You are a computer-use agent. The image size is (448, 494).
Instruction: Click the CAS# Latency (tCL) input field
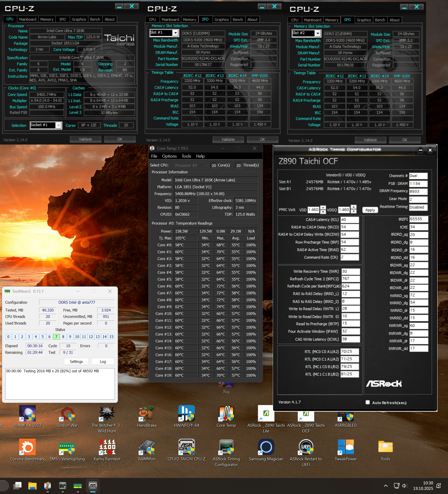[x=349, y=220]
